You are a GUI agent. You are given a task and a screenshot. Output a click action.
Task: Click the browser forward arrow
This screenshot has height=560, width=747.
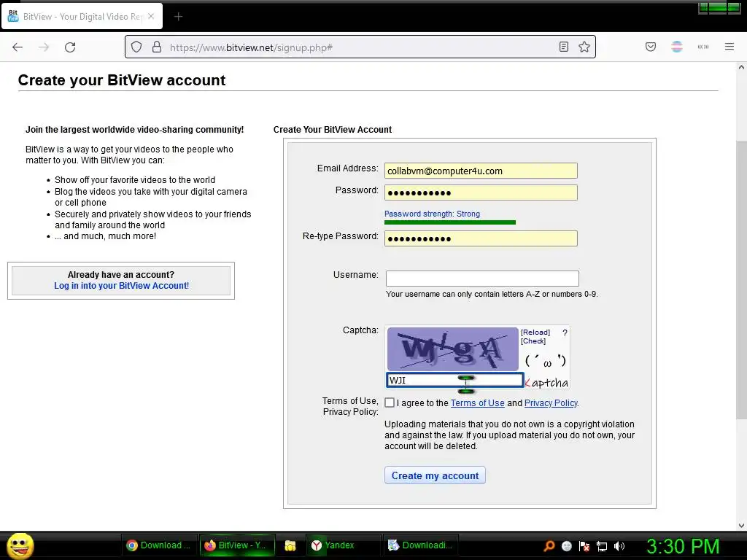[44, 47]
